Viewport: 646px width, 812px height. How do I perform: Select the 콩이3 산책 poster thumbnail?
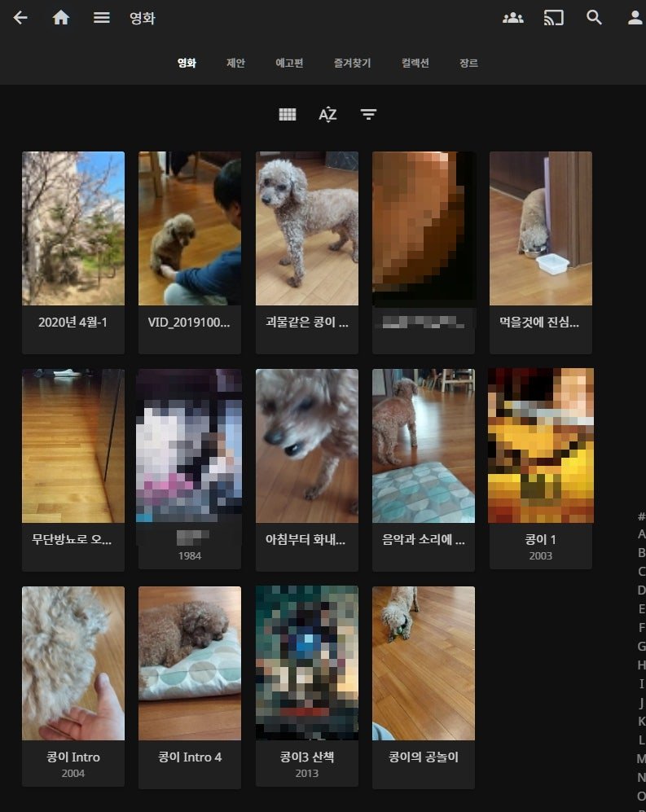coord(306,663)
